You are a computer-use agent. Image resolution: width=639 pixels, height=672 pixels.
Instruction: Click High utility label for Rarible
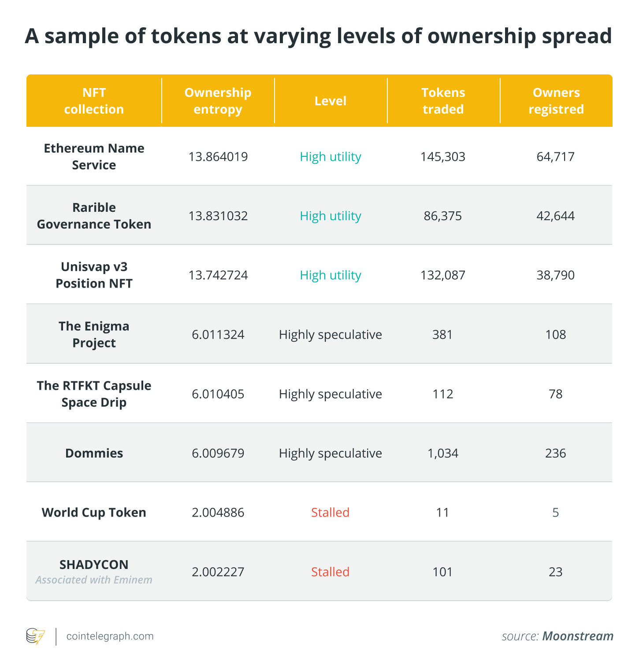pyautogui.click(x=330, y=216)
